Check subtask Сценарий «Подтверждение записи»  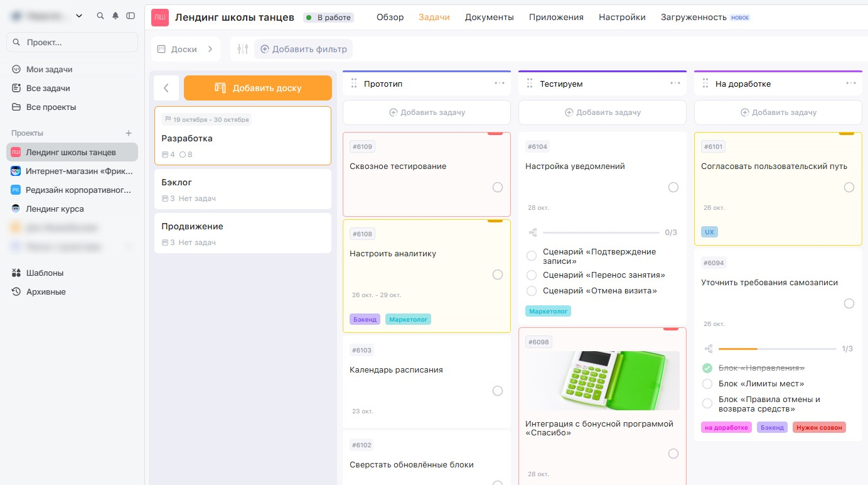click(532, 256)
